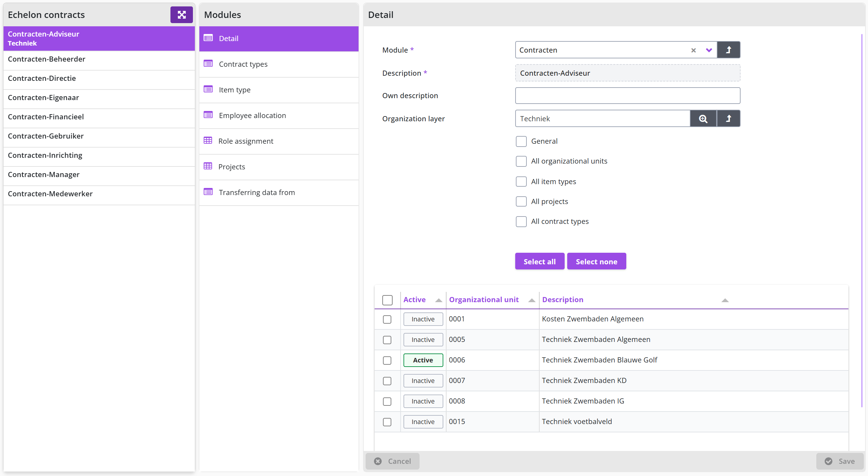The image size is (868, 476).
Task: Select the row checkbox for unit 0006
Action: coord(387,360)
